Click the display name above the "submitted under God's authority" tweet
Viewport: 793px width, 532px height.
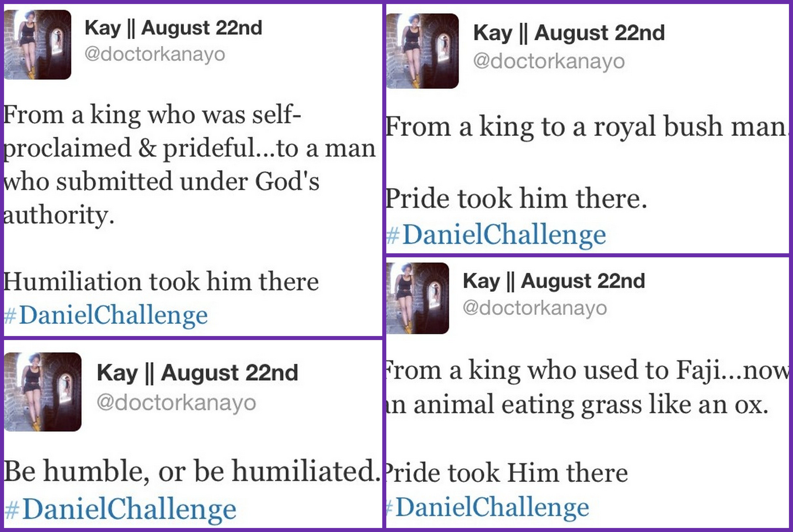[x=173, y=28]
